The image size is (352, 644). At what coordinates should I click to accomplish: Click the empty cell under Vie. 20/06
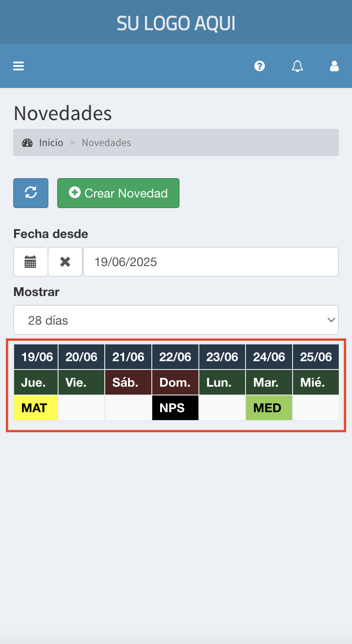[x=81, y=408]
